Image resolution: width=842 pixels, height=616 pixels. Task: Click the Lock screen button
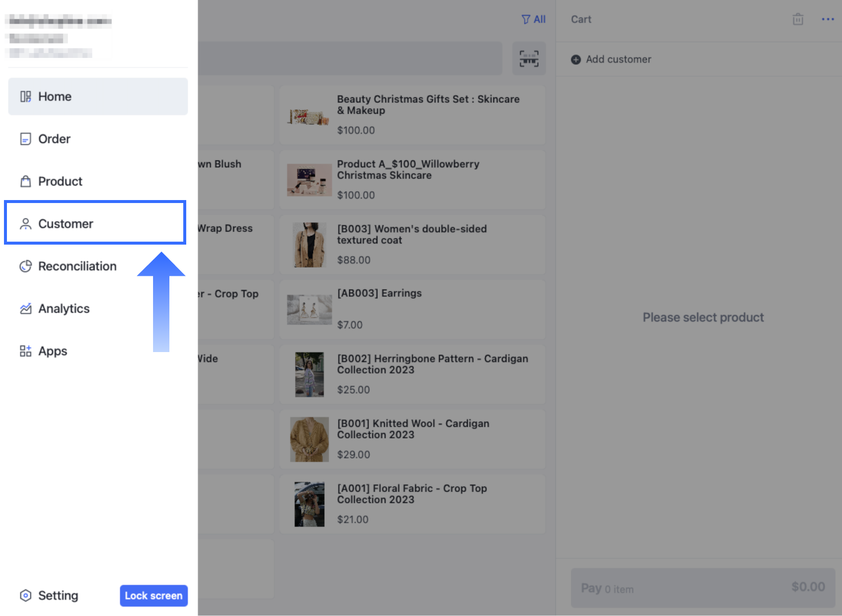tap(154, 596)
